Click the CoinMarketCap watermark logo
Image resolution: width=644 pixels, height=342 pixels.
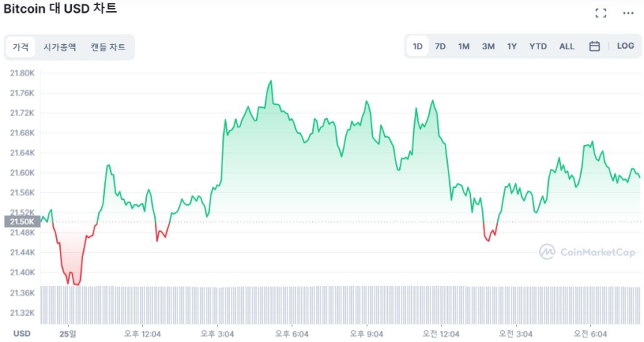(587, 252)
